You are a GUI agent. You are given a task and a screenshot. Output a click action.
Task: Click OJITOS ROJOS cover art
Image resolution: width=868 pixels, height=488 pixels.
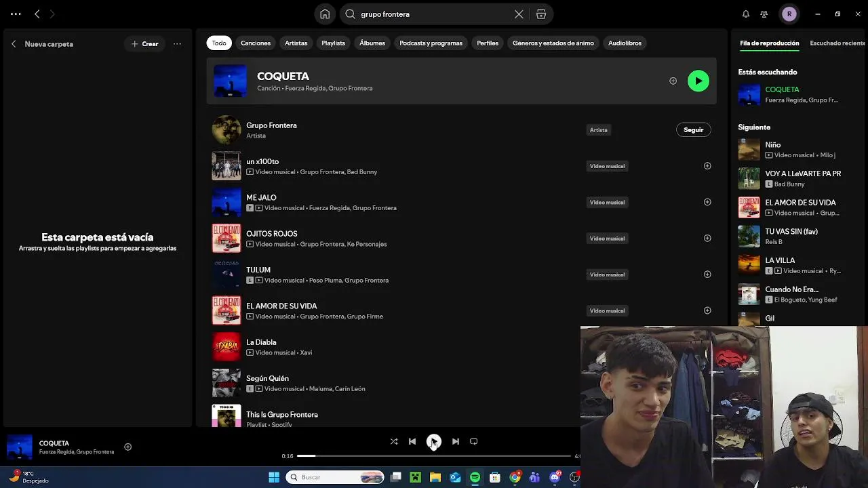[226, 239]
